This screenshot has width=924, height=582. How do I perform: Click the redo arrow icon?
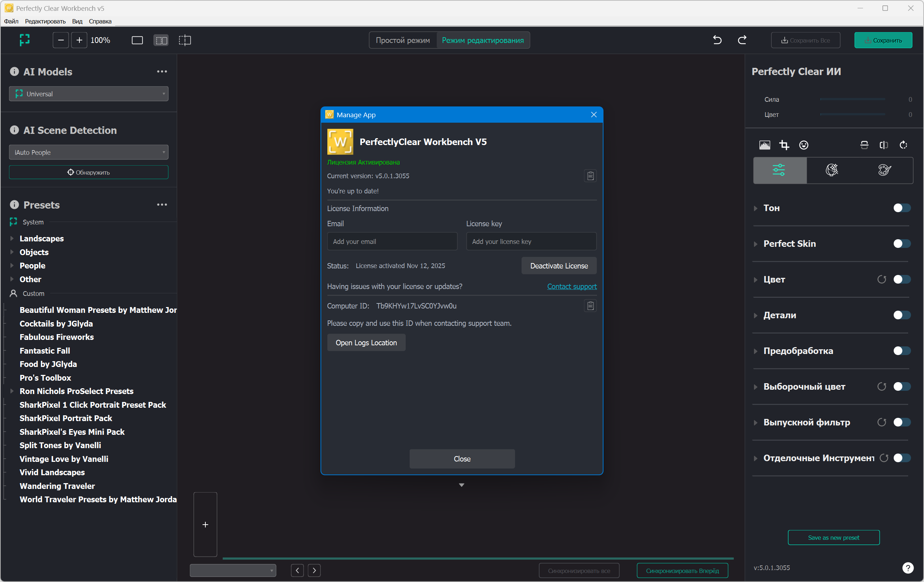[742, 40]
